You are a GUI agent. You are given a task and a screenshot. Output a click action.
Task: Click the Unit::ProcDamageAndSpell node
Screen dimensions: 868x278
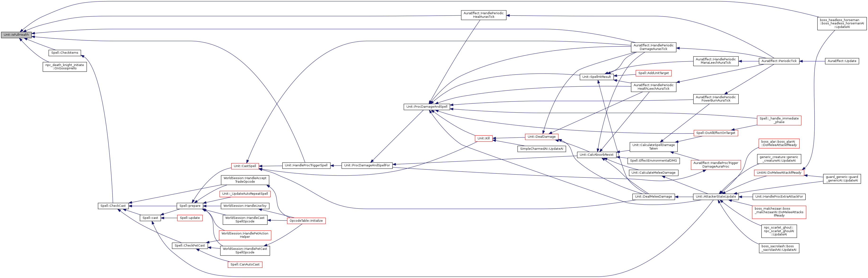(427, 107)
